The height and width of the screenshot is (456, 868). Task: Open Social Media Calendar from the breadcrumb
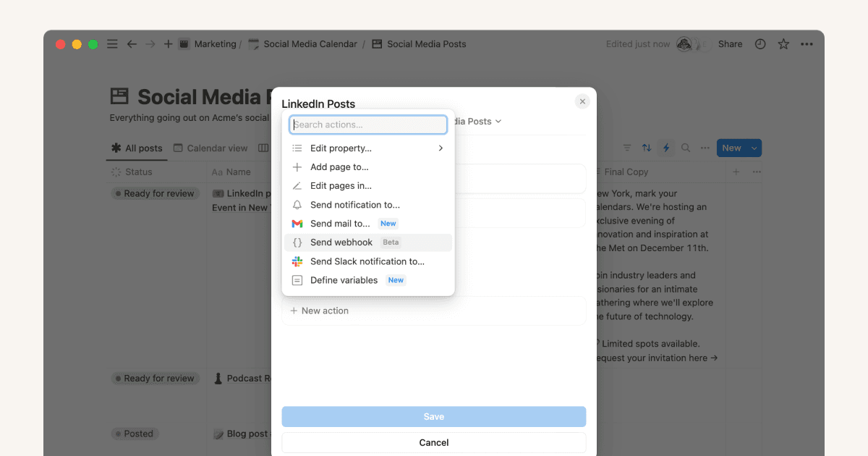click(310, 43)
